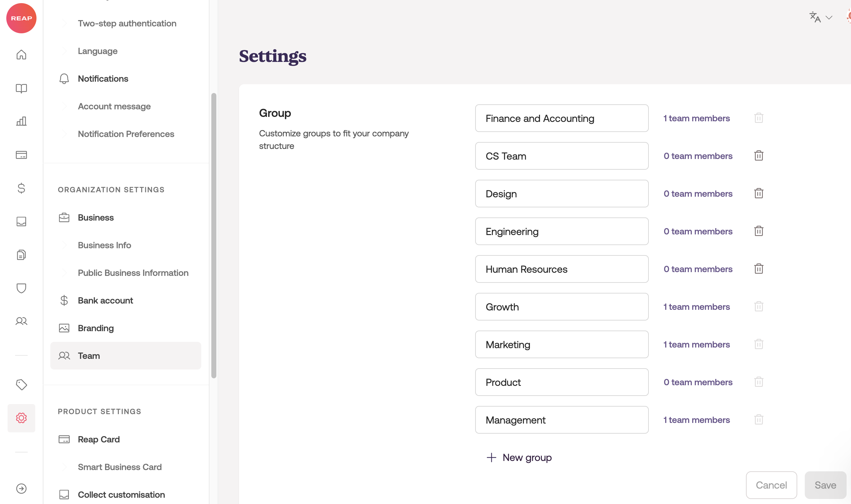Screen dimensions: 851x504
Task: Click the home icon in left rail
Action: point(21,55)
